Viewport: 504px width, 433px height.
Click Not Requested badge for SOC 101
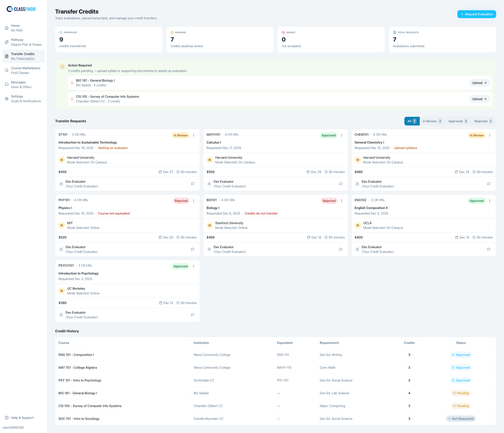tap(461, 418)
